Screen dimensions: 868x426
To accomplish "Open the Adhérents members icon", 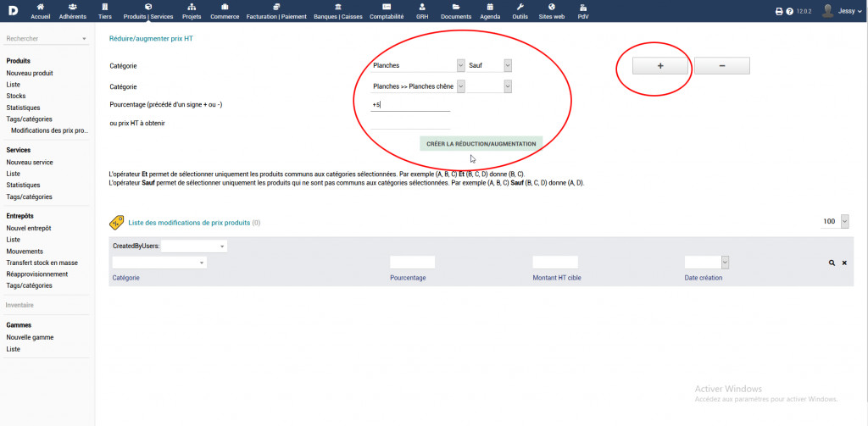I will 73,7.
